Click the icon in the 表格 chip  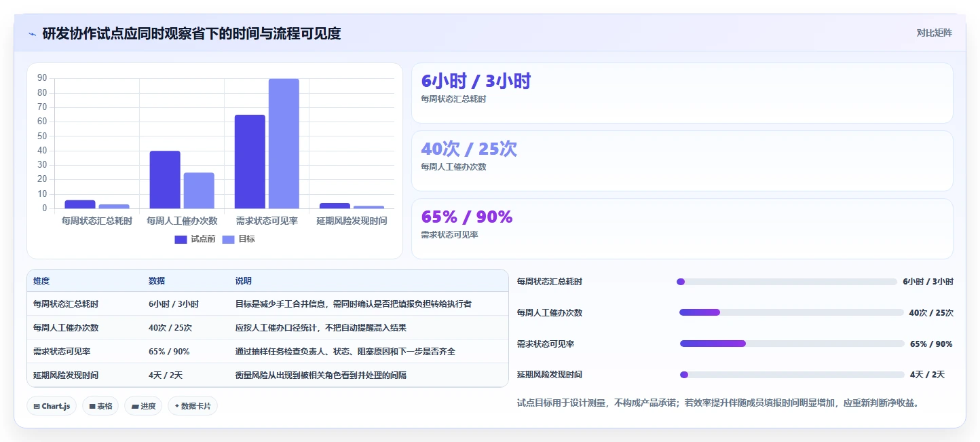[92, 406]
